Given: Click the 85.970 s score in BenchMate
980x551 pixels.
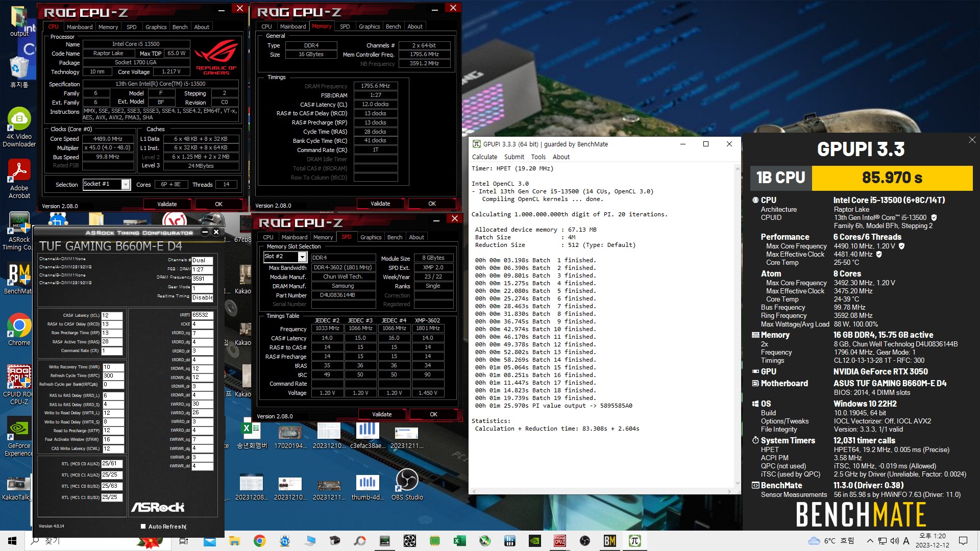Looking at the screenshot, I should point(892,178).
